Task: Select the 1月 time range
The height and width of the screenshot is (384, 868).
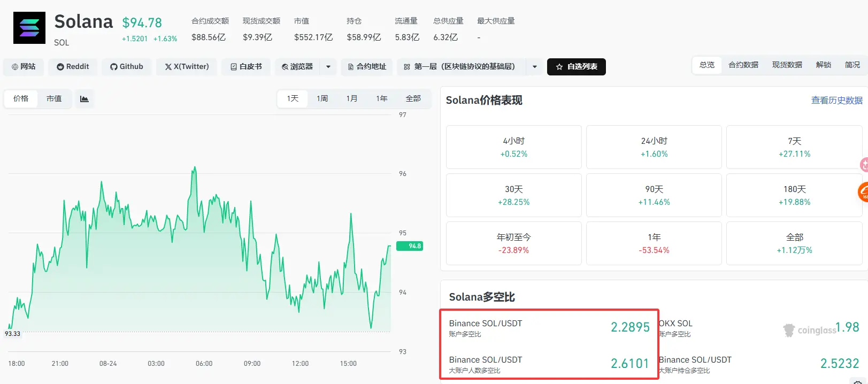Action: coord(351,98)
